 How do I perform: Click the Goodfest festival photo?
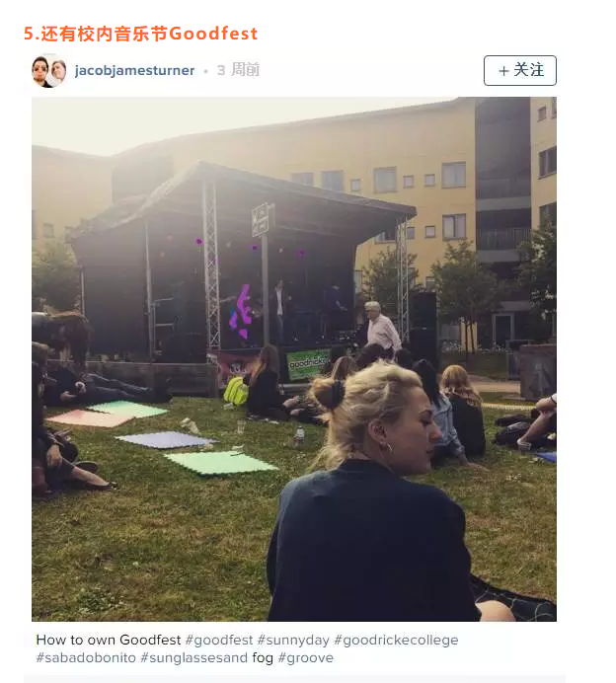click(x=294, y=359)
